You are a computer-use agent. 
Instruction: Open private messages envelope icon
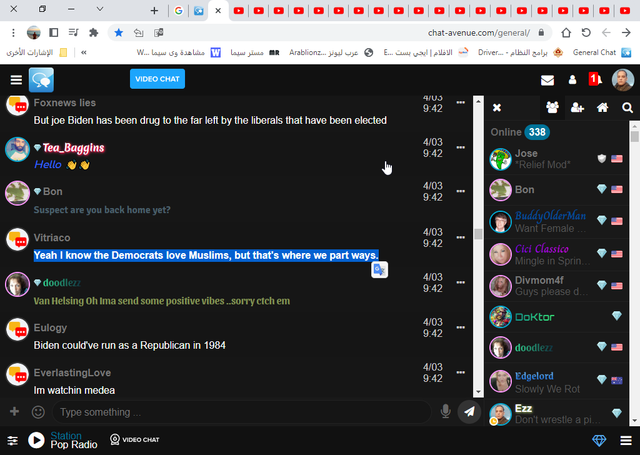pos(547,80)
